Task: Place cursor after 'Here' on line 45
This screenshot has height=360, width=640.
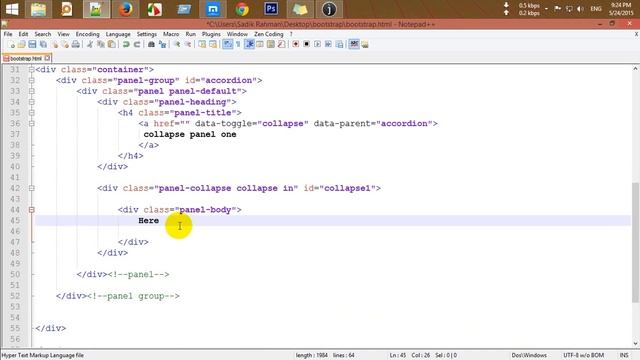Action: click(x=160, y=221)
